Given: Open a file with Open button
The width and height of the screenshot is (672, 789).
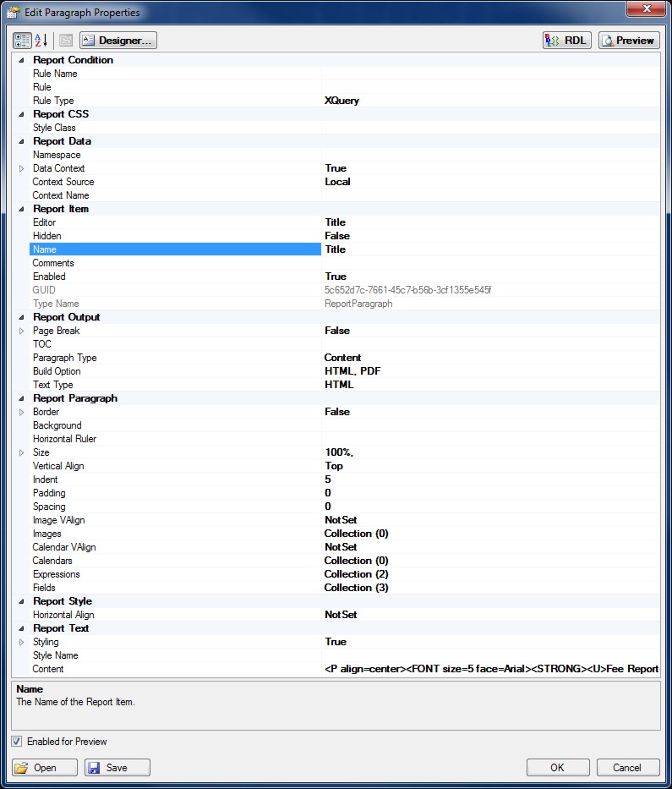Looking at the screenshot, I should (x=45, y=767).
